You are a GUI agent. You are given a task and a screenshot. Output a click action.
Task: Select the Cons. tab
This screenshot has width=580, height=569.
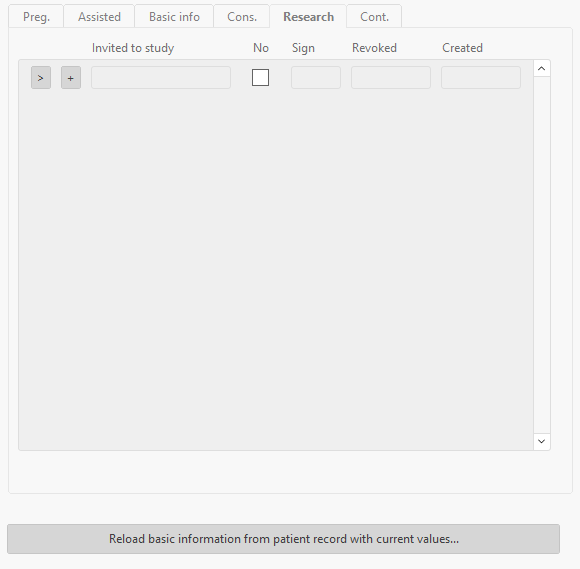coord(242,17)
